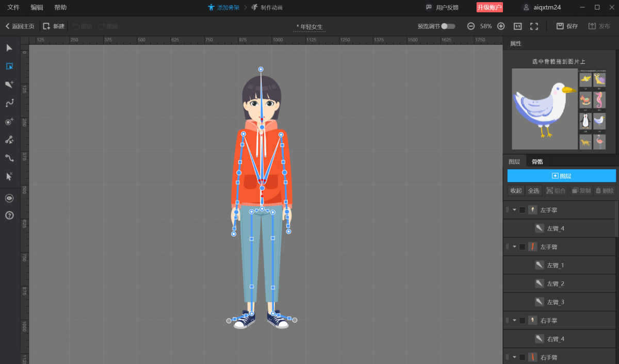The width and height of the screenshot is (619, 364).
Task: Check the 左手掌 layer checkbox
Action: (x=522, y=210)
